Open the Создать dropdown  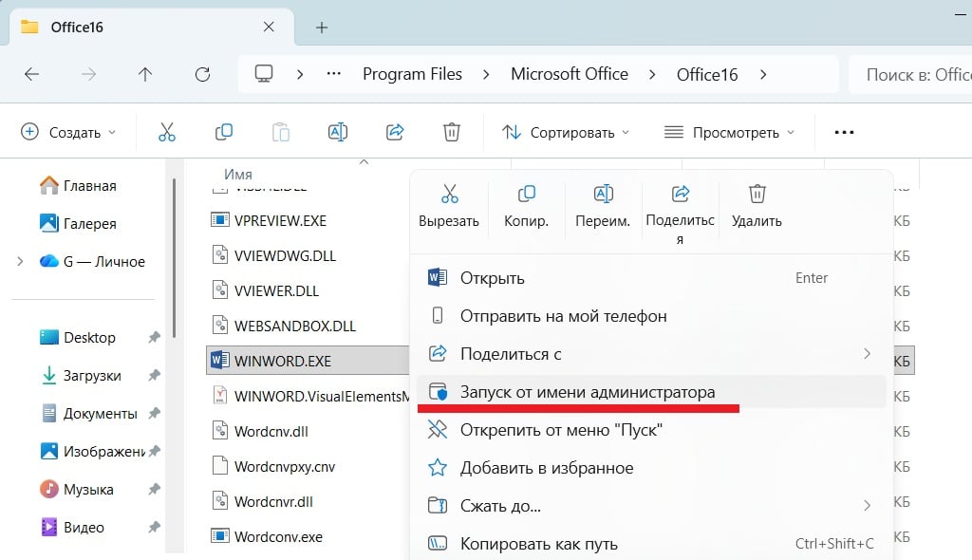[x=68, y=132]
